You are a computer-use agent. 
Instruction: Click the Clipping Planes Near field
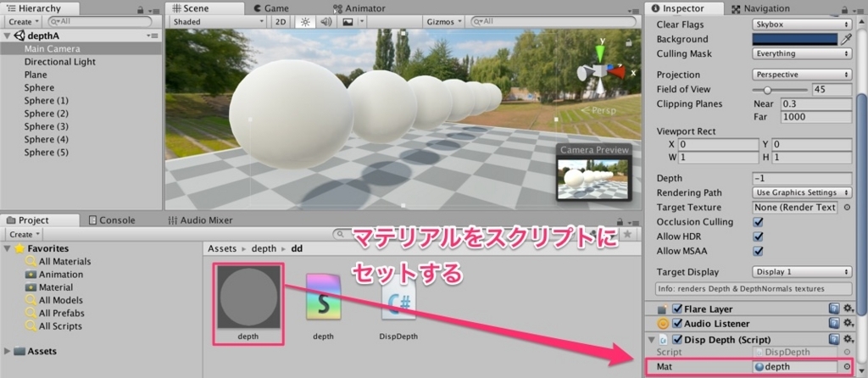(x=816, y=104)
